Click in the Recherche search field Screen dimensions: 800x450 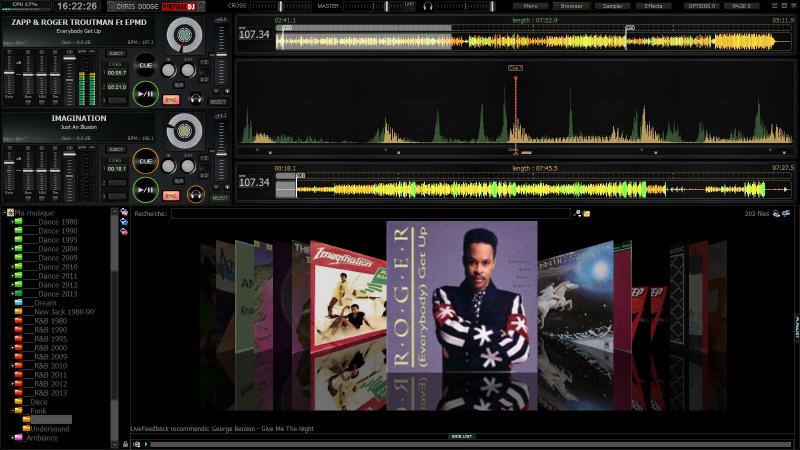pyautogui.click(x=370, y=213)
